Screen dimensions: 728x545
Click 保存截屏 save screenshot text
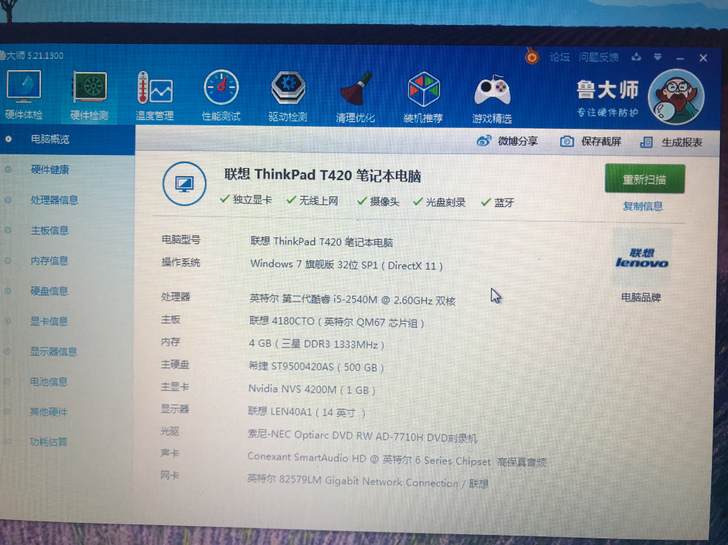pyautogui.click(x=601, y=141)
